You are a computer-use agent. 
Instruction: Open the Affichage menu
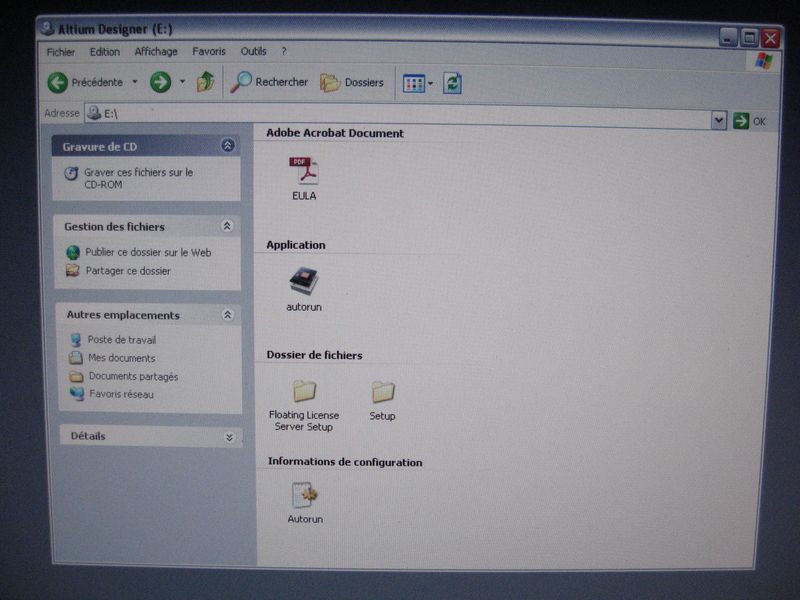(156, 52)
